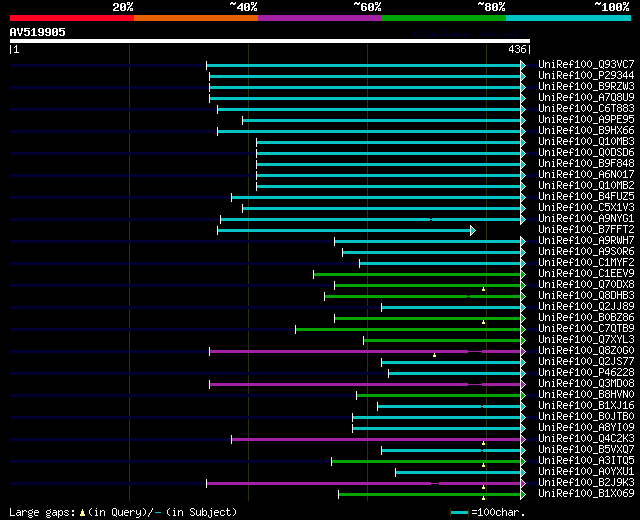This screenshot has height=520, width=640.
Task: Click the UniRef100_P46228 label
Action: pyautogui.click(x=586, y=373)
